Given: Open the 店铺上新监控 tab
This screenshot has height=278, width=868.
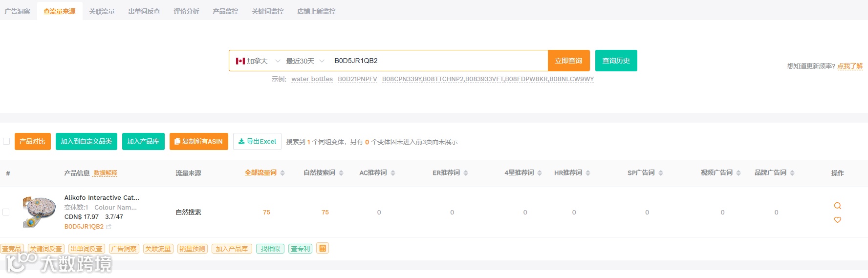Looking at the screenshot, I should 316,11.
